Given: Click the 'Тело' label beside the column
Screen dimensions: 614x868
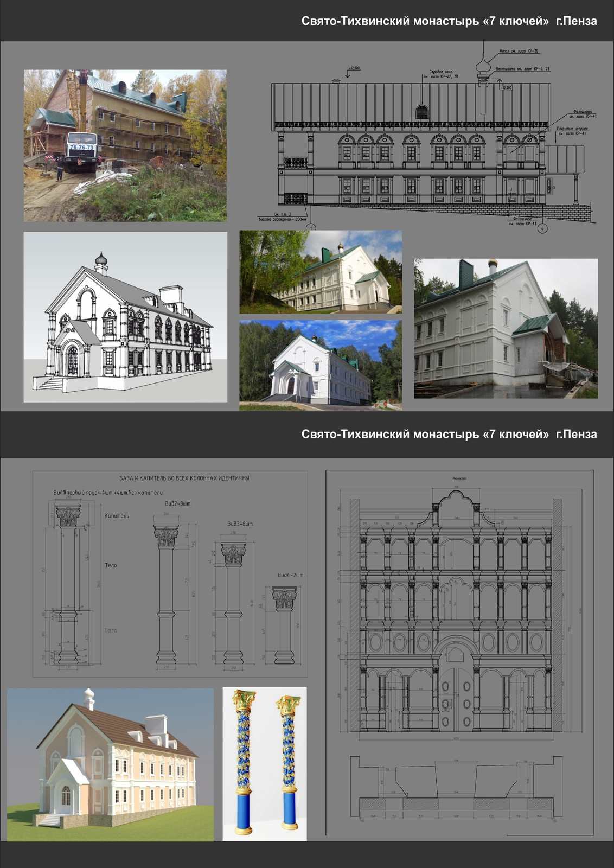Looking at the screenshot, I should tap(111, 565).
